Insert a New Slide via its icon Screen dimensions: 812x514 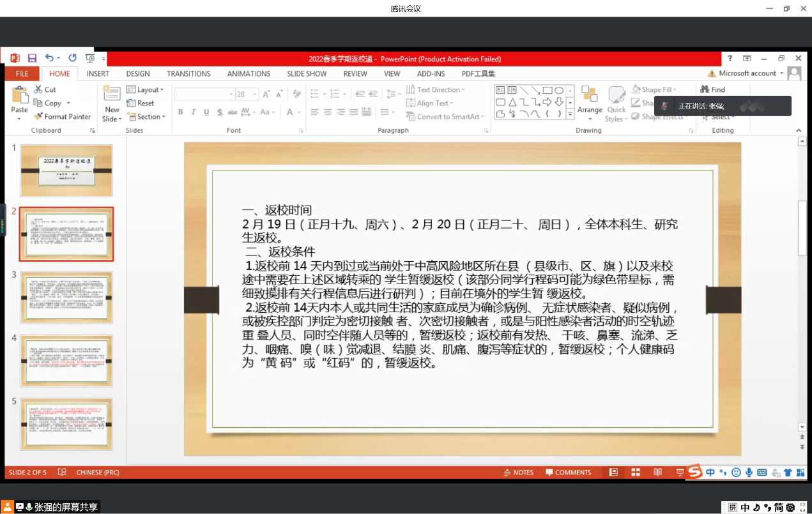click(x=112, y=94)
